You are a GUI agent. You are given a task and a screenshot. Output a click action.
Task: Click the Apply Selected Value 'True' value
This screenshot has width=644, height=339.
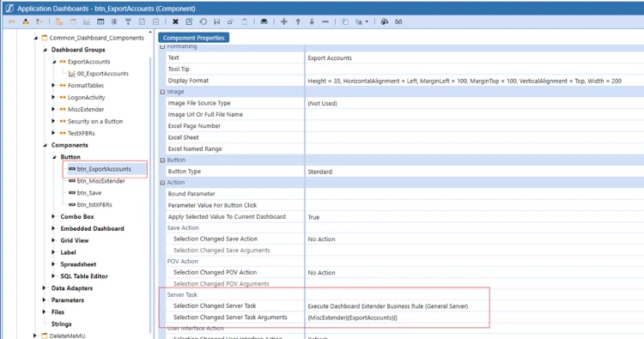coord(313,217)
